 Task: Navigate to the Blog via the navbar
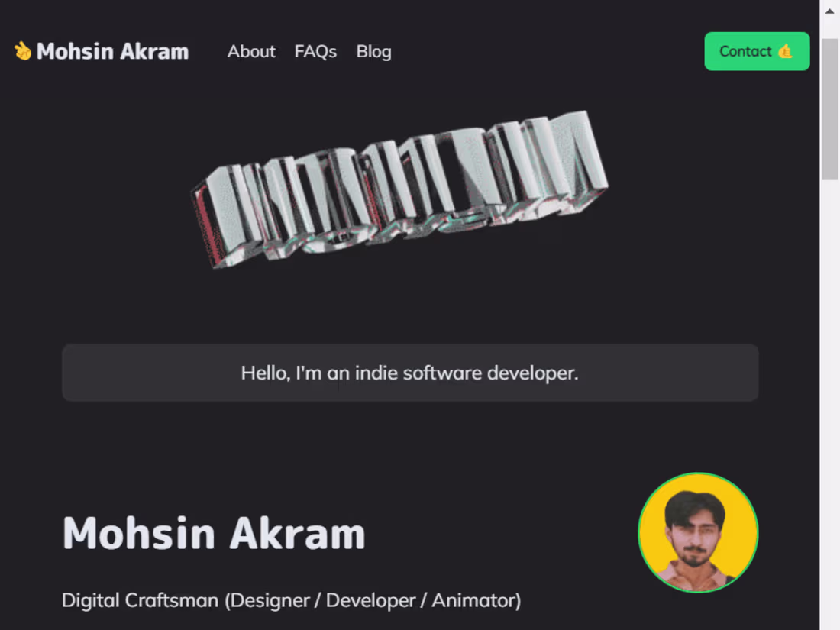pos(373,51)
